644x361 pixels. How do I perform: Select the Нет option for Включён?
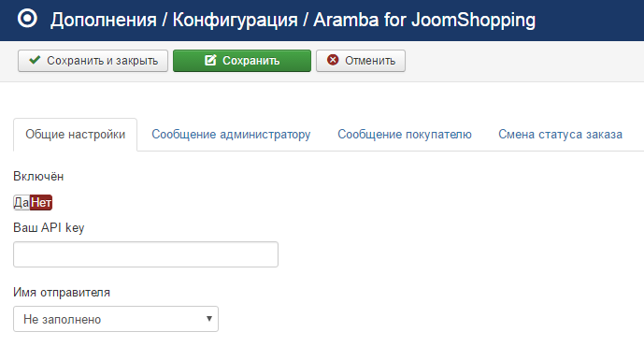[x=41, y=202]
